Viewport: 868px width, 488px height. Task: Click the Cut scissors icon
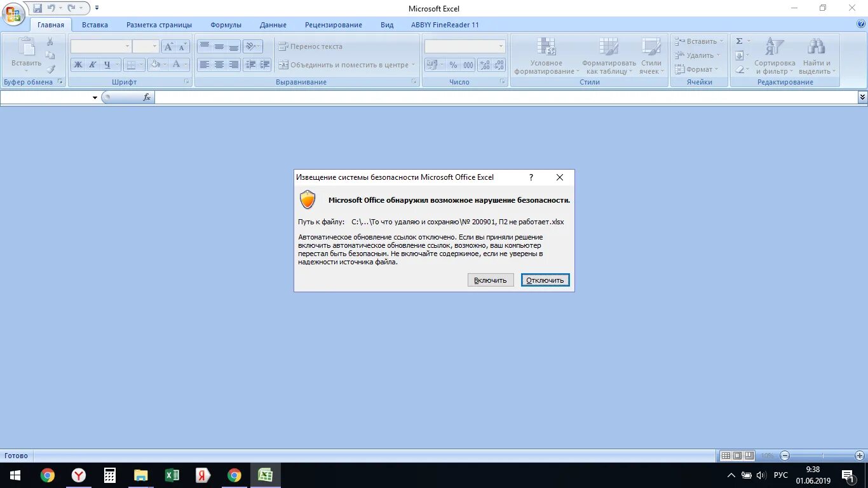coord(50,41)
